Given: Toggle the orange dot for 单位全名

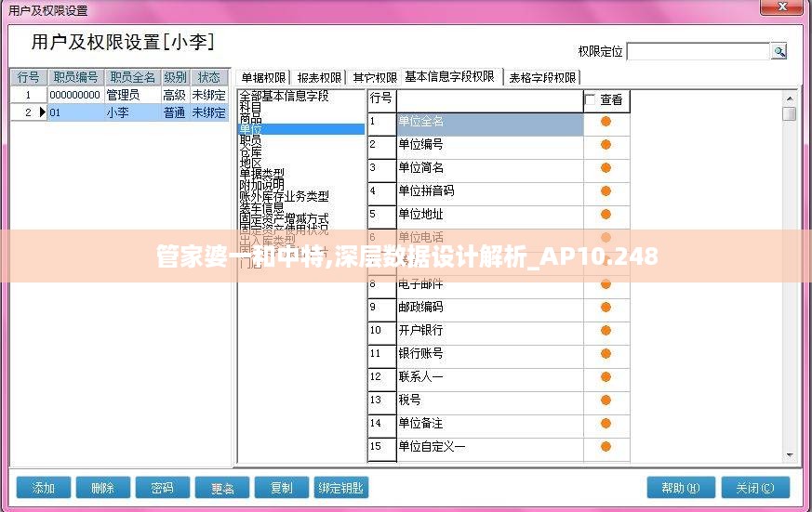Looking at the screenshot, I should pos(606,121).
